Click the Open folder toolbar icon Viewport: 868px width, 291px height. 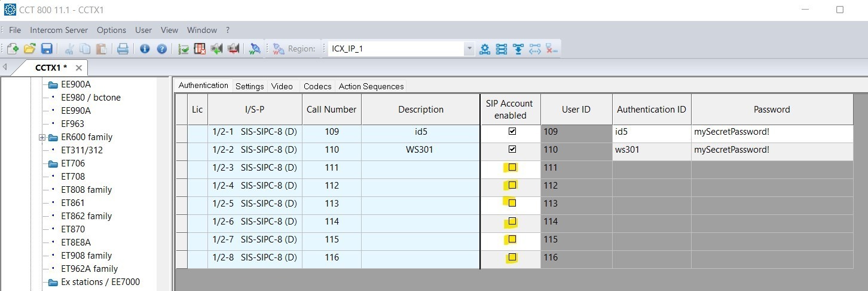[x=29, y=49]
